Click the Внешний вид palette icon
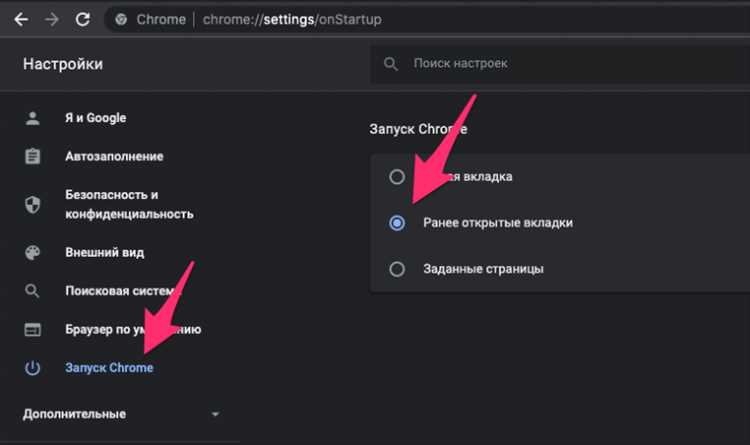The image size is (750, 445). (33, 252)
